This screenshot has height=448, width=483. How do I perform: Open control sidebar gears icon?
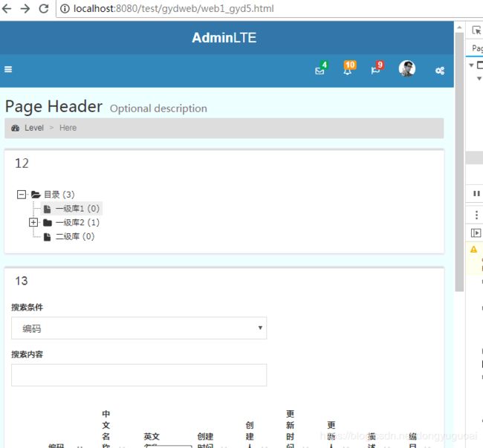[x=440, y=71]
